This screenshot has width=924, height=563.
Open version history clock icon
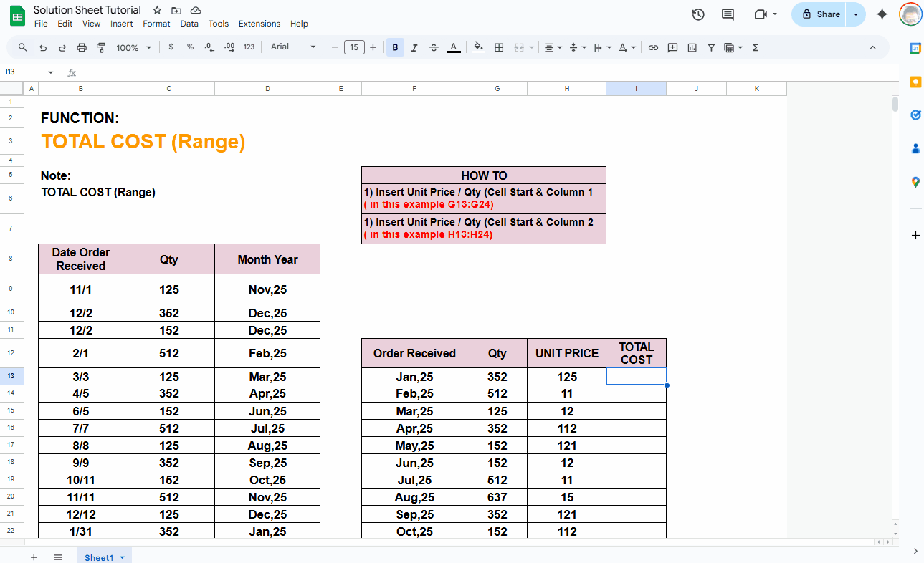tap(698, 14)
